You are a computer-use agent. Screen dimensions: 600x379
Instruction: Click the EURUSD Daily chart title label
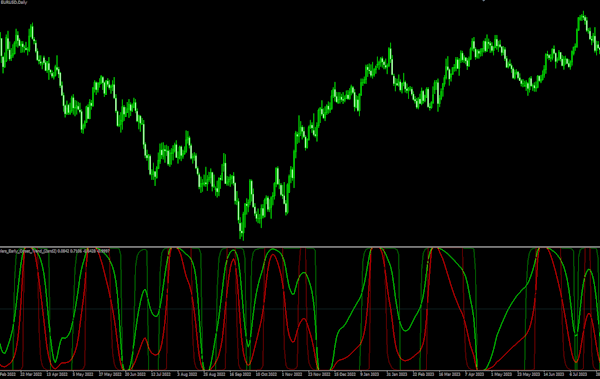tap(14, 2)
